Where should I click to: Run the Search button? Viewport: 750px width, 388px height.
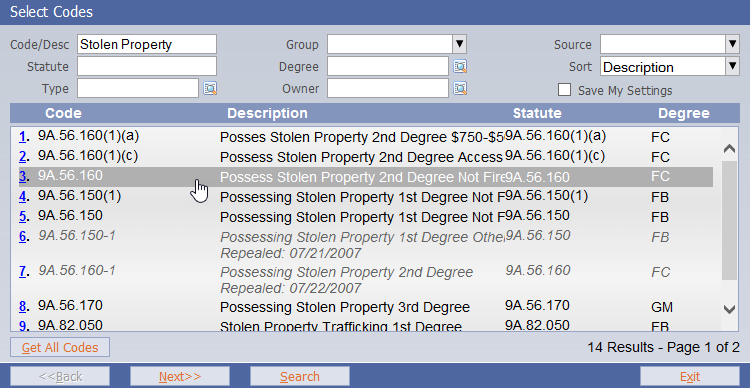(299, 377)
